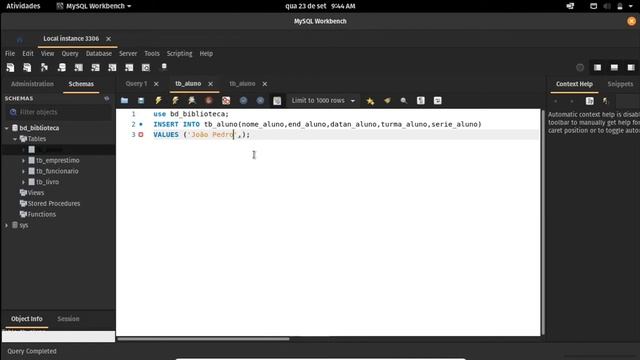This screenshot has width=640, height=360.
Task: Toggle the right secondary sidebar visibility
Action: 631,68
